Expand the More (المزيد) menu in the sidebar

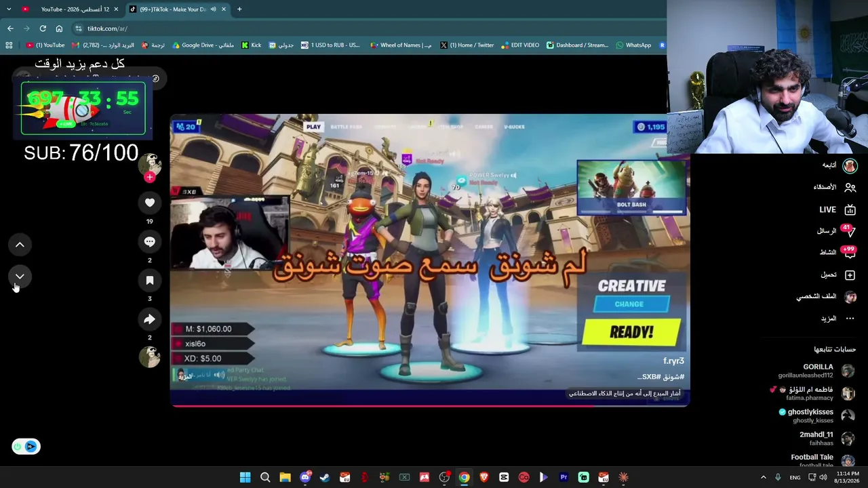point(838,319)
